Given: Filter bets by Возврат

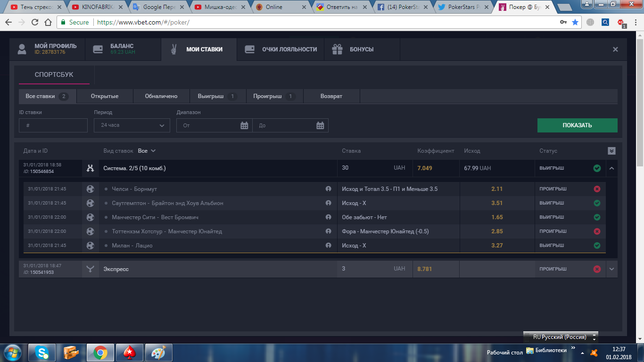Looking at the screenshot, I should 331,96.
